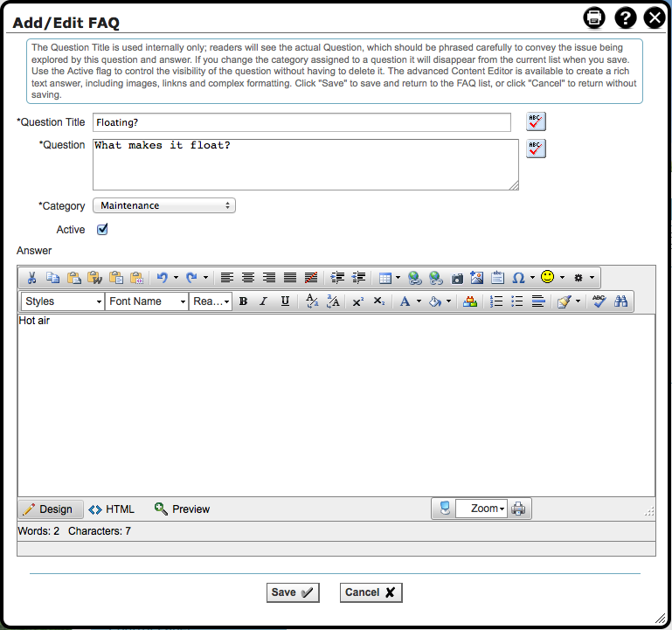Increase indent of the paragraph
This screenshot has height=630, width=672.
click(337, 278)
